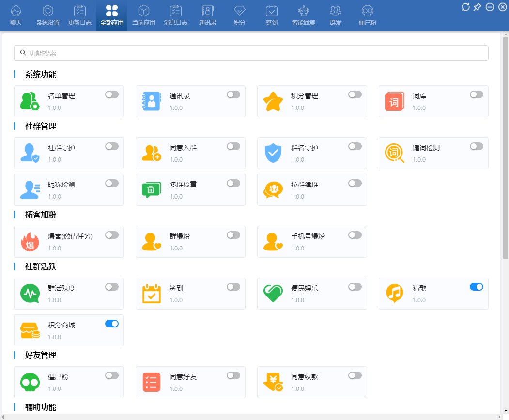Click the 功能搜索 search field
Image resolution: width=509 pixels, height=420 pixels.
(x=251, y=53)
